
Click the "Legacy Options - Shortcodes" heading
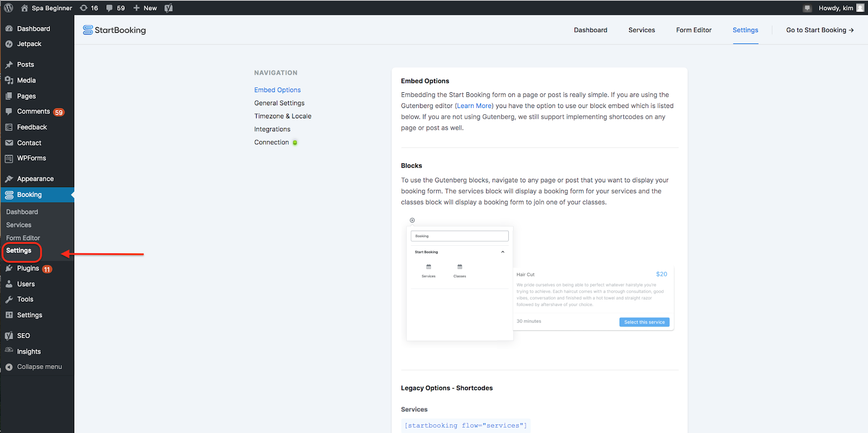[x=447, y=388]
